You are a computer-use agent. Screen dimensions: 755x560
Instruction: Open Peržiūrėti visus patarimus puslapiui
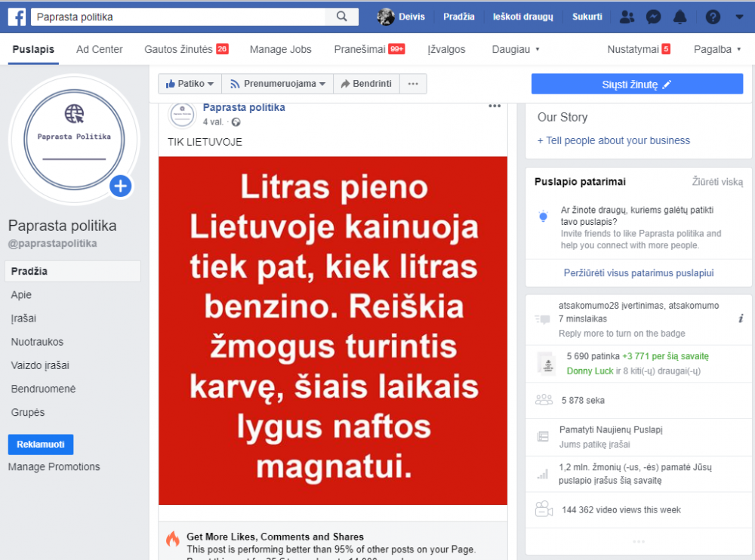point(639,273)
